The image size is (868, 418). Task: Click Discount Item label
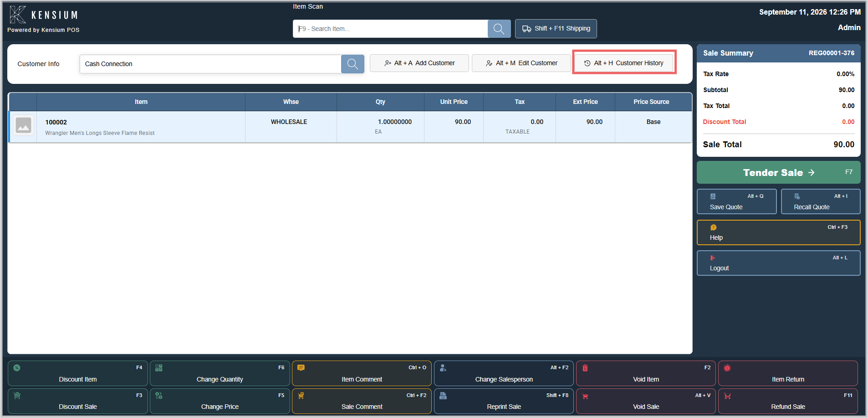pyautogui.click(x=78, y=379)
